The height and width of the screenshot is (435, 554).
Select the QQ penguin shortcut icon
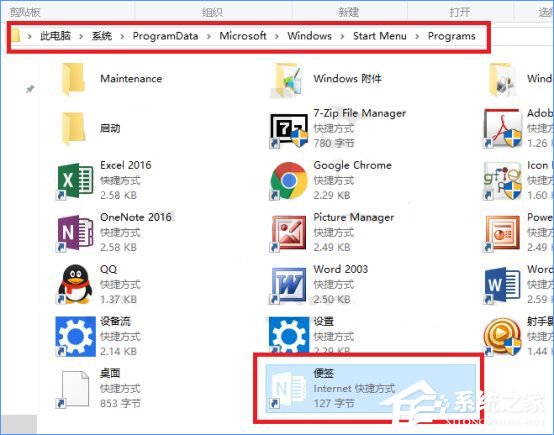(x=75, y=284)
